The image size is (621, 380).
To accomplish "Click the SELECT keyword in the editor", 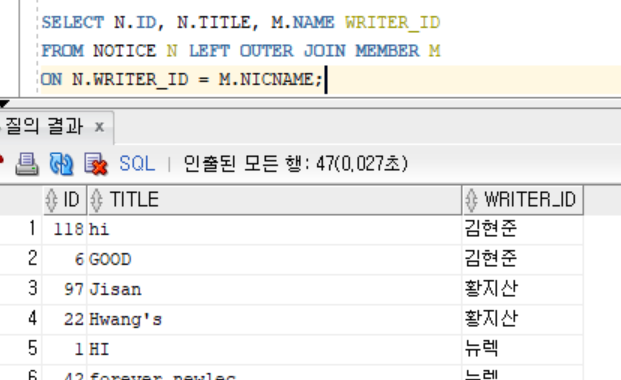I will click(x=72, y=23).
